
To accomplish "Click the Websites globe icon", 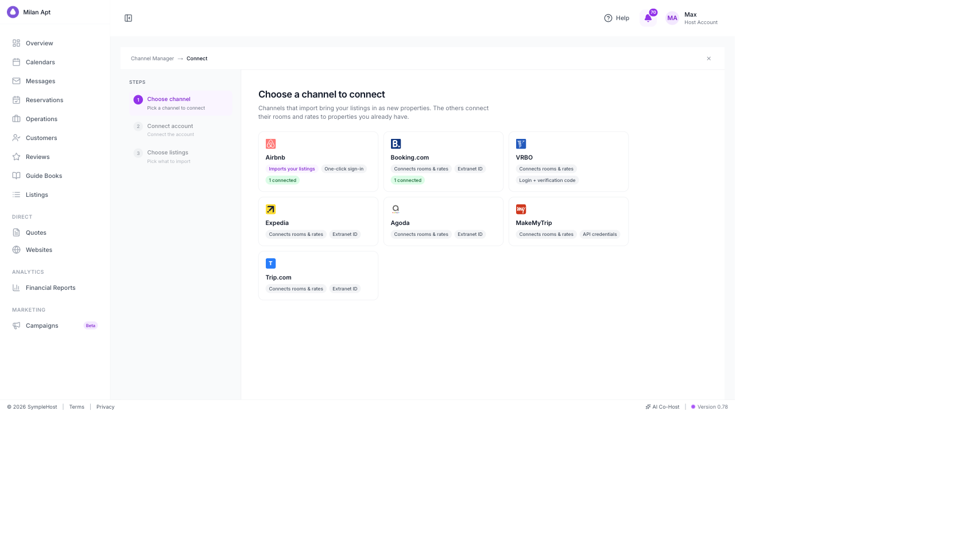I will coord(16,250).
